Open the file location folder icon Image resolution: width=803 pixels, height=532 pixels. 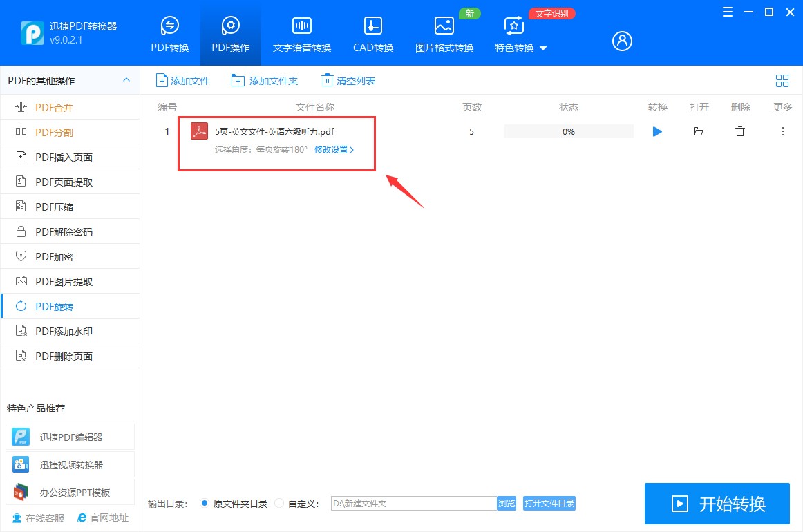699,131
